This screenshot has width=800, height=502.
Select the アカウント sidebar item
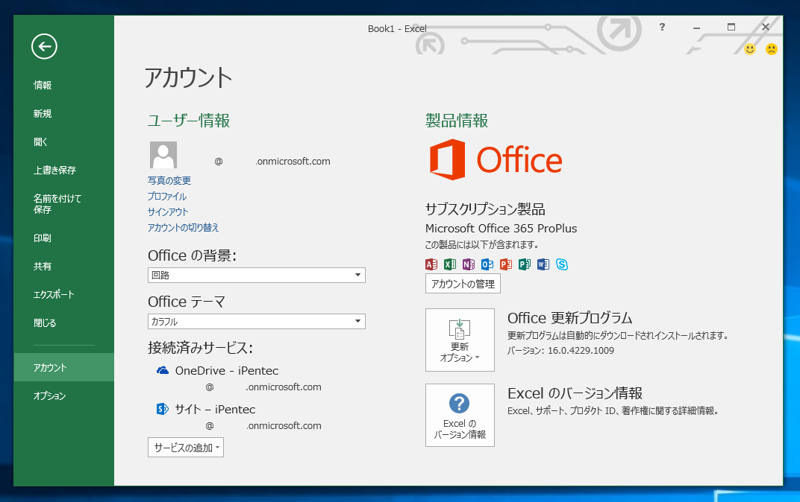coord(64,367)
